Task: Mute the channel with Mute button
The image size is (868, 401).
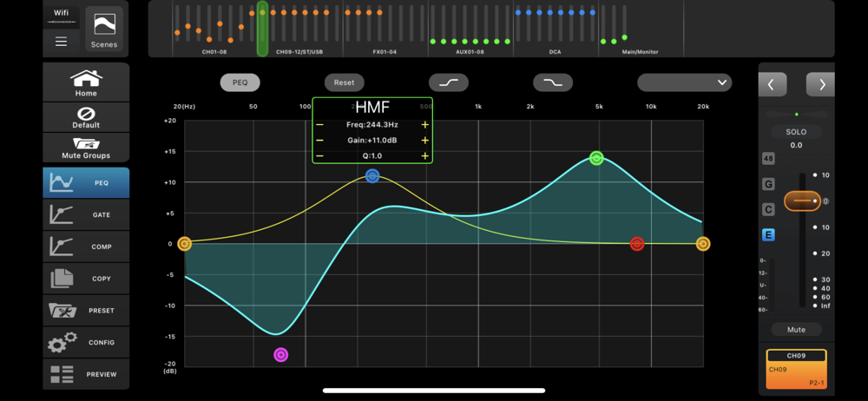Action: (x=796, y=330)
